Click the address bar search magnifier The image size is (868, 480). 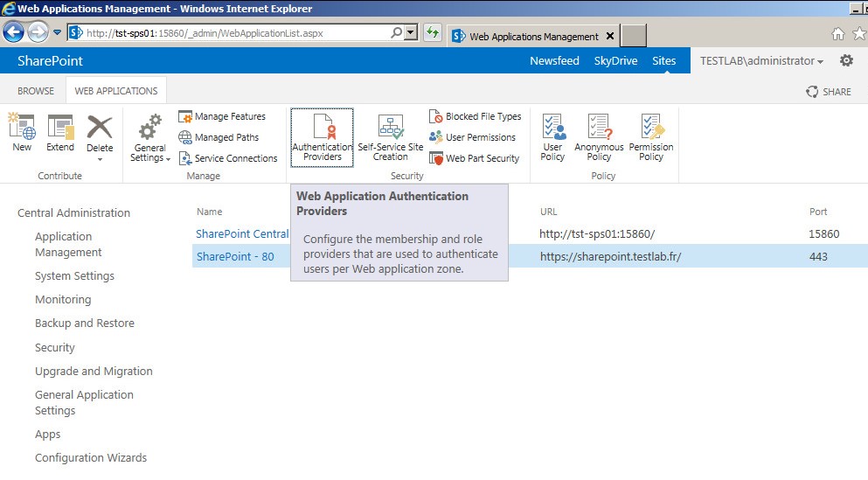click(x=396, y=32)
